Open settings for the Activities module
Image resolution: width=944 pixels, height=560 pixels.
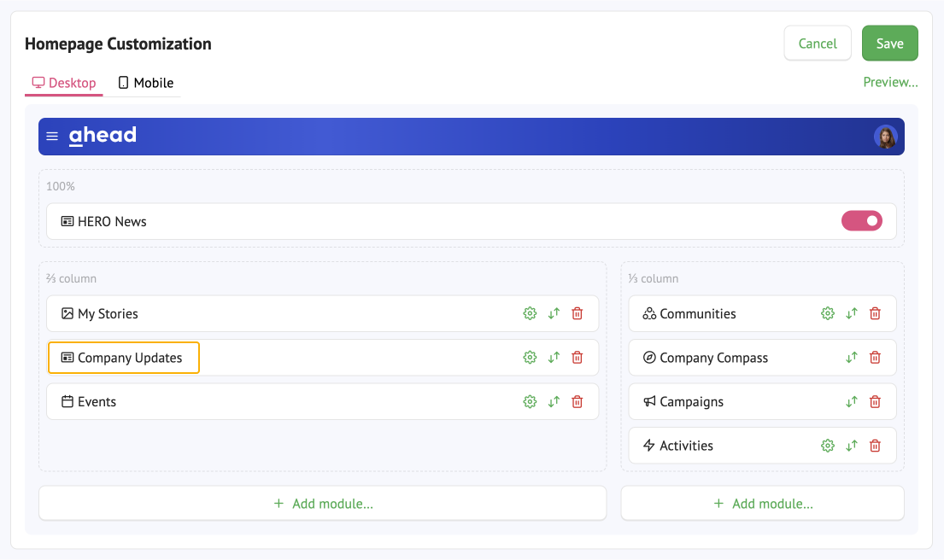(827, 445)
